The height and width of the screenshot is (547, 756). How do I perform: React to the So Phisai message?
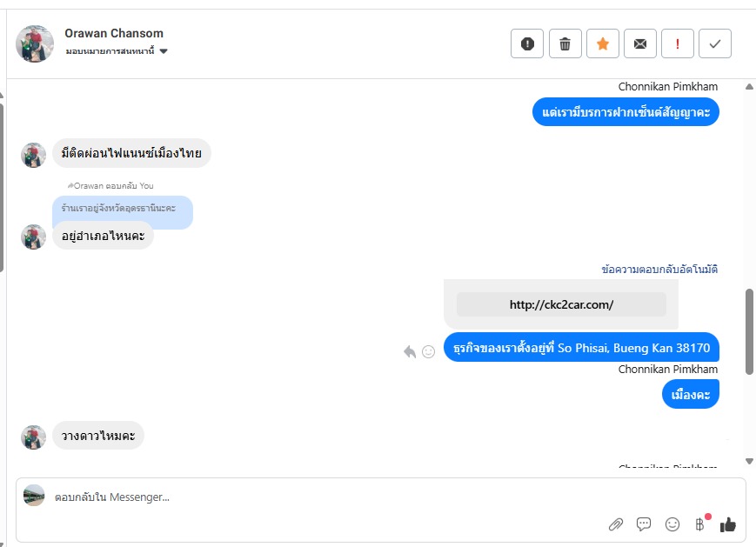point(428,351)
